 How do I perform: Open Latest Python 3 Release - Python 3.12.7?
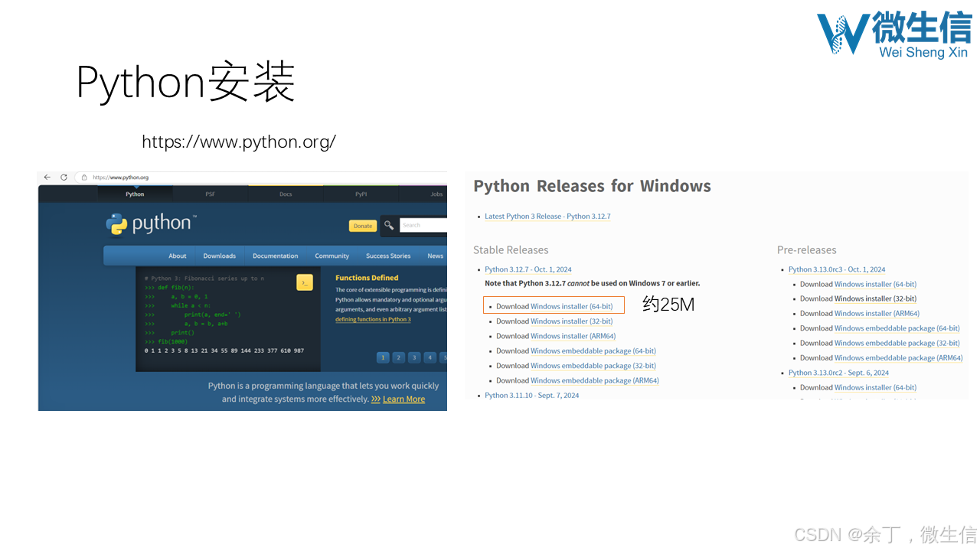tap(547, 217)
